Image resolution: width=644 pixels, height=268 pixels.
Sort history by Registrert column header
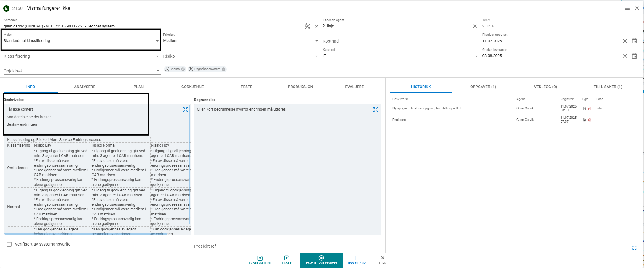coord(567,99)
